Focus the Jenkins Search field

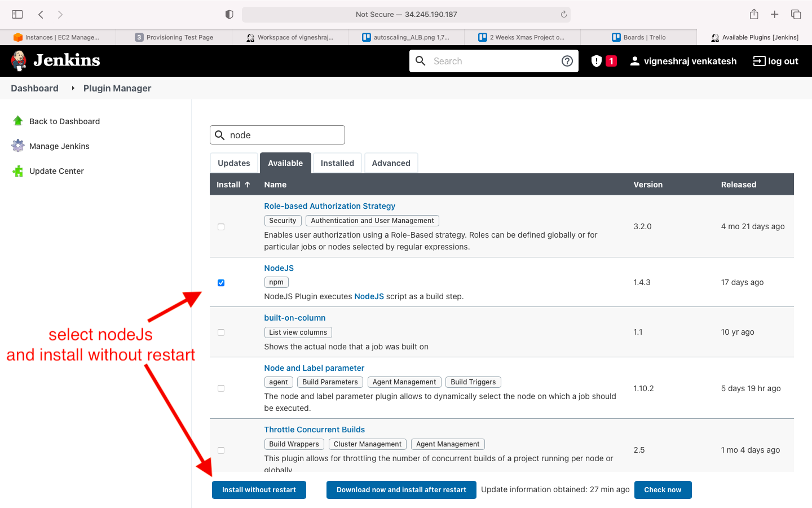click(493, 61)
